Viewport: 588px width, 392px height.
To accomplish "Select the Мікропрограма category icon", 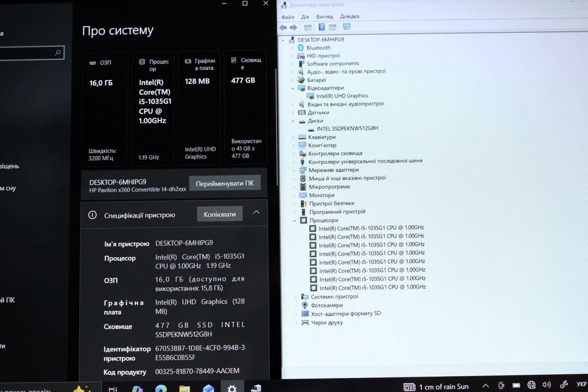I will [303, 187].
